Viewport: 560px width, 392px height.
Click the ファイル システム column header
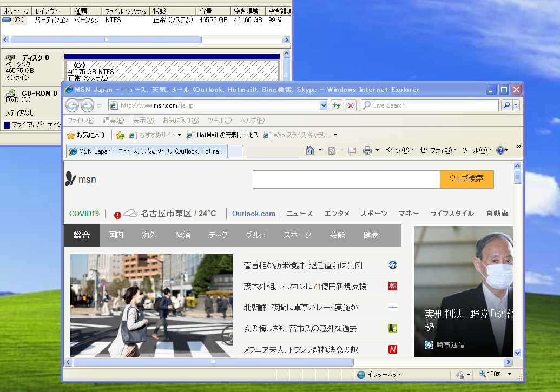(126, 11)
